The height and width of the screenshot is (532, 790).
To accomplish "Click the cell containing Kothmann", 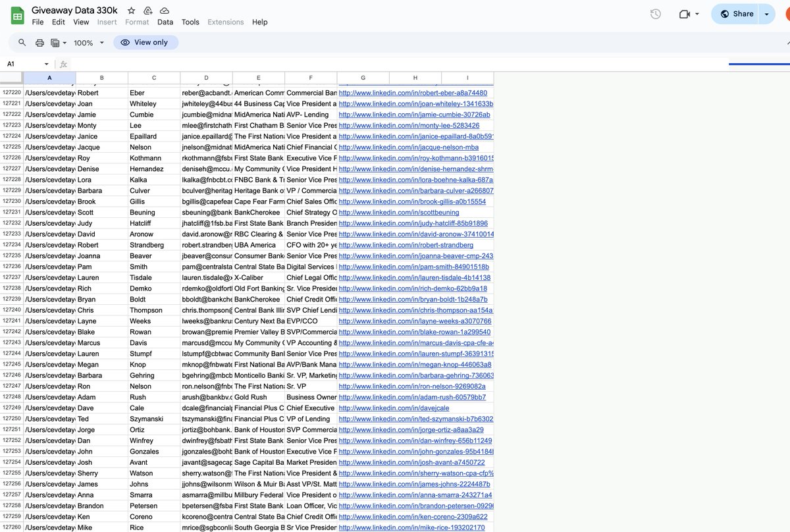I will point(154,158).
